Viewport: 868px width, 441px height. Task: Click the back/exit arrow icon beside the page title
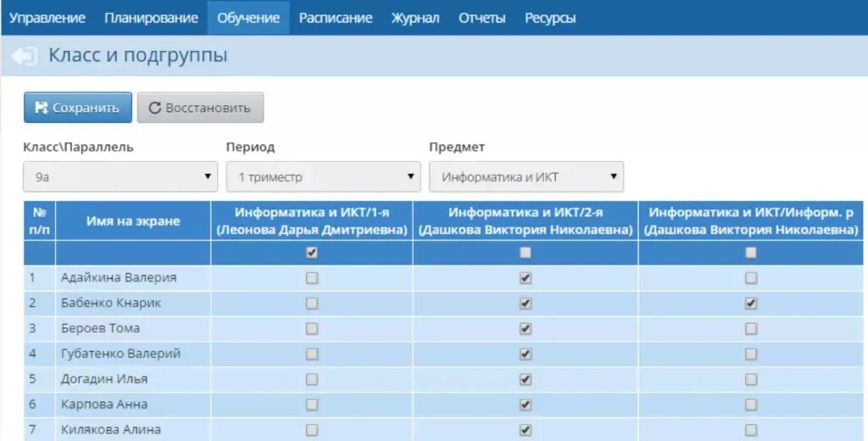pyautogui.click(x=25, y=56)
